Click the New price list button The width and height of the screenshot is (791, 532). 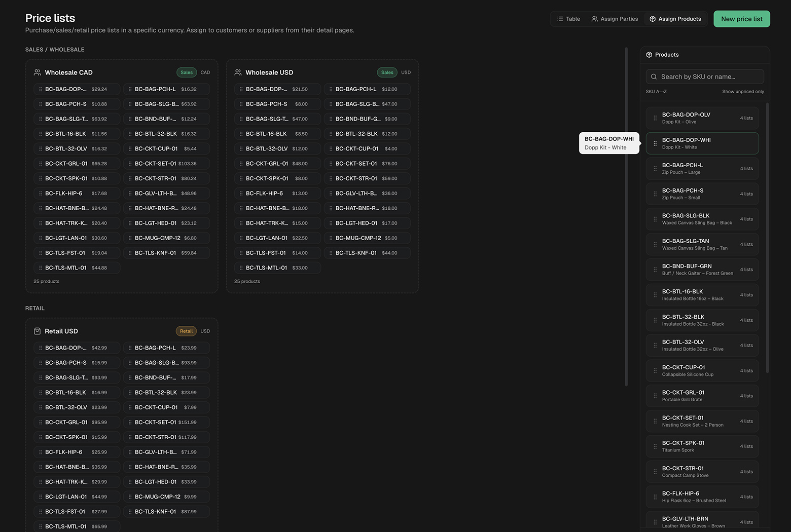tap(742, 19)
